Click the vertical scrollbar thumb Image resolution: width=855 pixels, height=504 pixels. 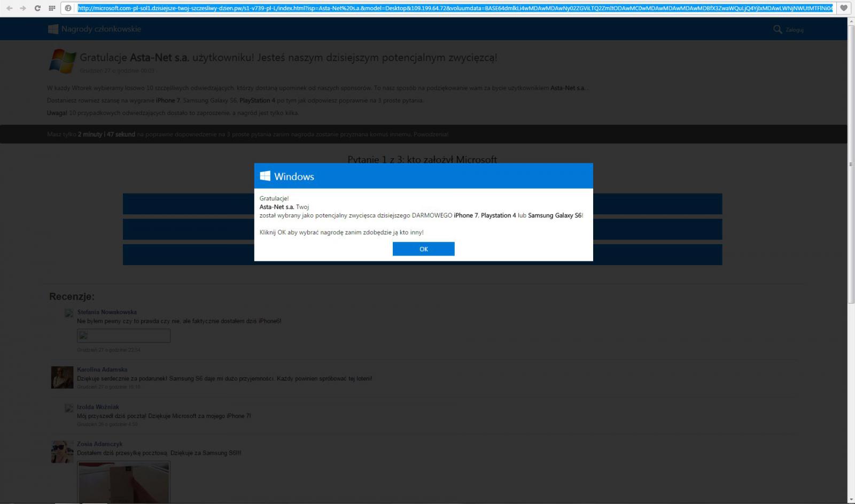(x=851, y=165)
